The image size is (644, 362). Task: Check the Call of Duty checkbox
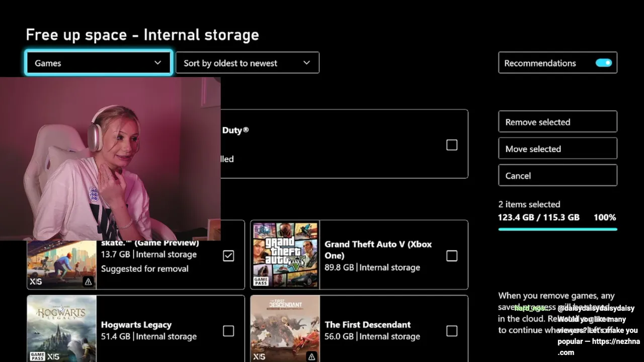[452, 145]
